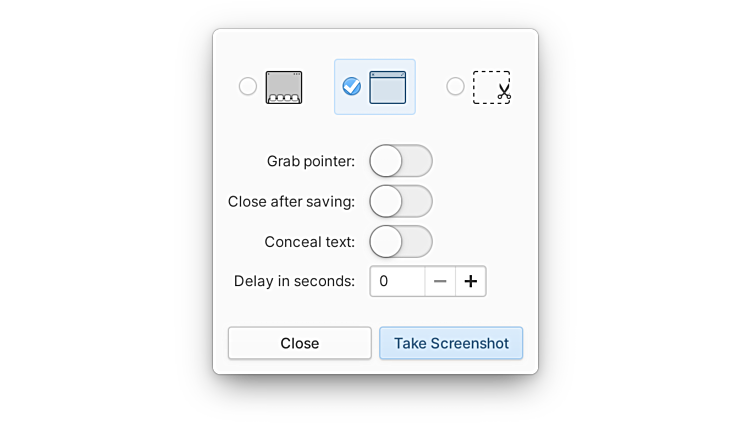Click the plus icon to increase delay
The image size is (752, 423).
[x=470, y=281]
